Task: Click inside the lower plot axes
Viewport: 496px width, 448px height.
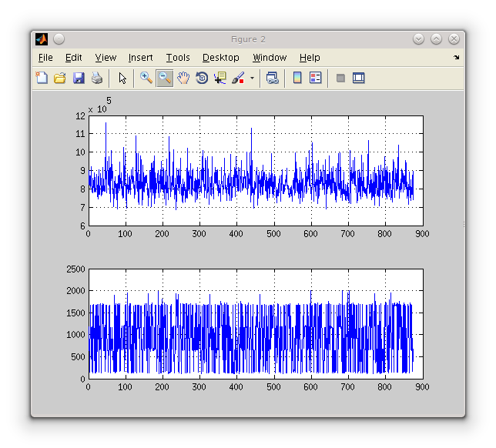Action: tap(255, 323)
